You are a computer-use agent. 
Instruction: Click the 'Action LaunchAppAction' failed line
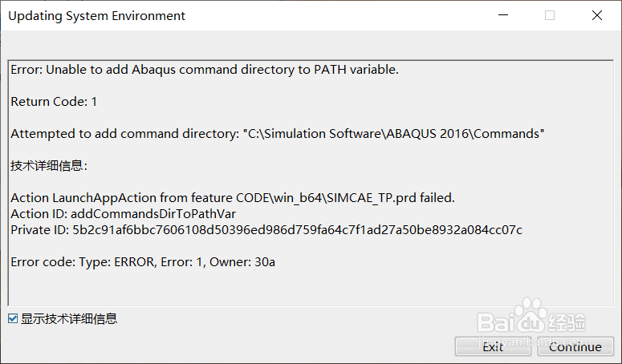tap(233, 198)
